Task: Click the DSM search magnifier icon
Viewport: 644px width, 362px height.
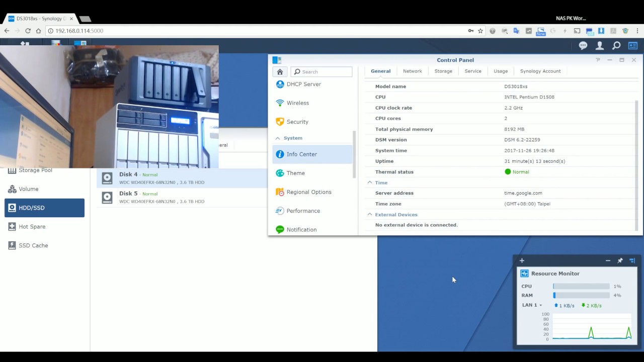Action: [616, 46]
